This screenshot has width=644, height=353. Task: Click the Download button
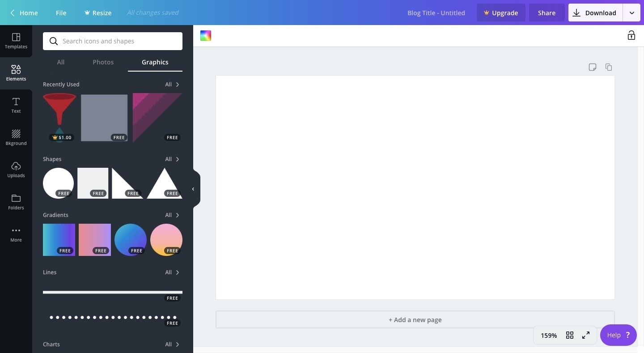(596, 13)
